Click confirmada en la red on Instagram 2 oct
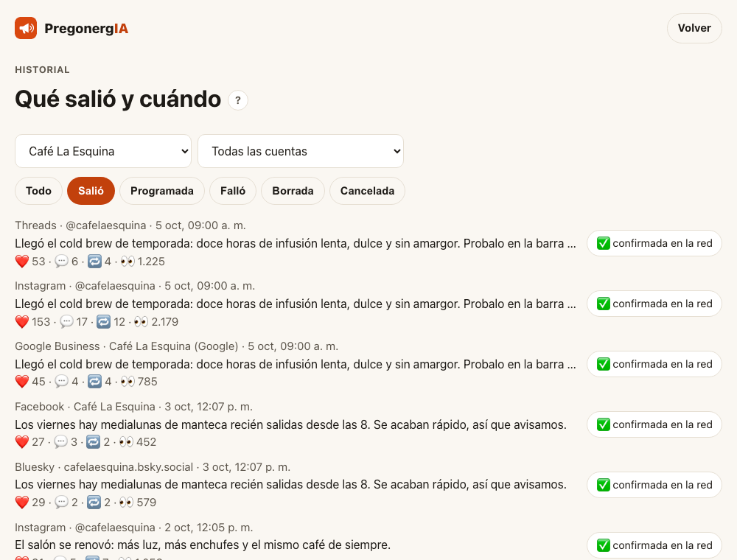Screen dimensions: 737x560 [x=654, y=545]
